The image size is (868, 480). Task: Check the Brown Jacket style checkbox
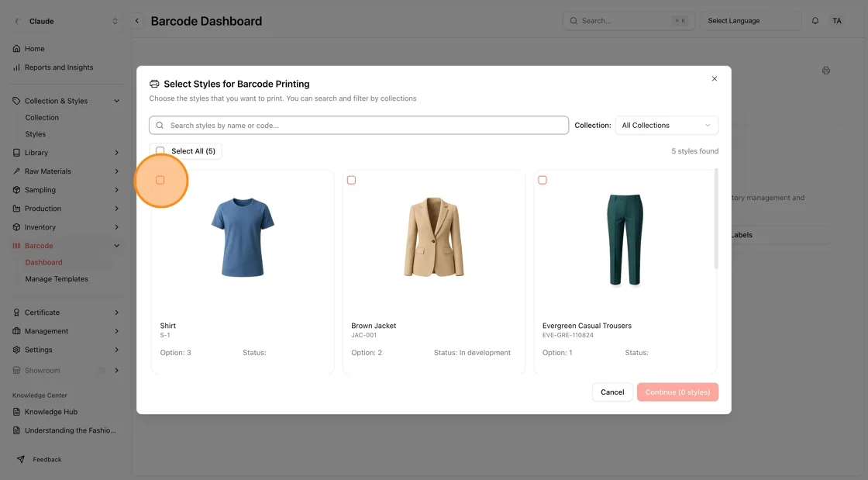[x=352, y=180]
